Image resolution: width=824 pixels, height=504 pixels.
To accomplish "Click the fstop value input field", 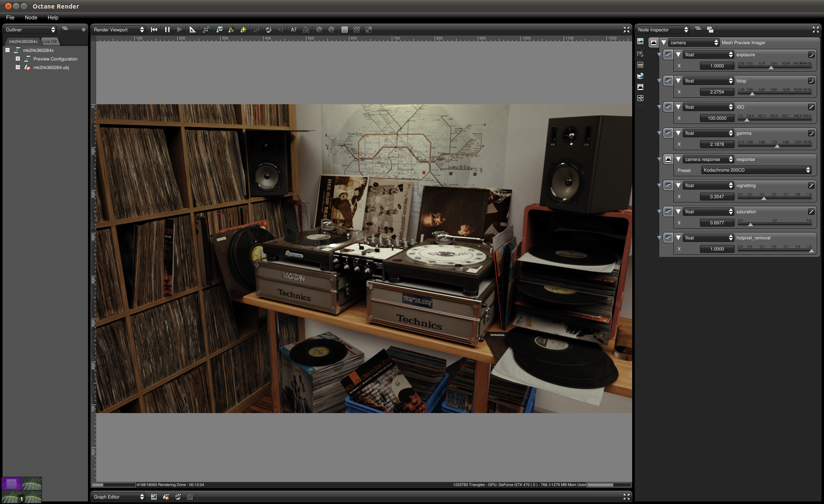I will 716,92.
